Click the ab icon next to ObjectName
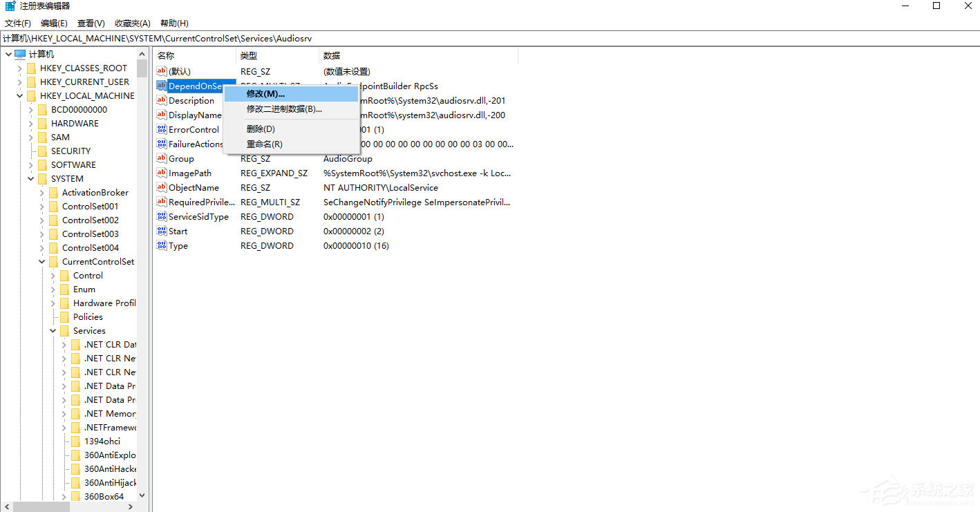The image size is (980, 512). pyautogui.click(x=161, y=187)
